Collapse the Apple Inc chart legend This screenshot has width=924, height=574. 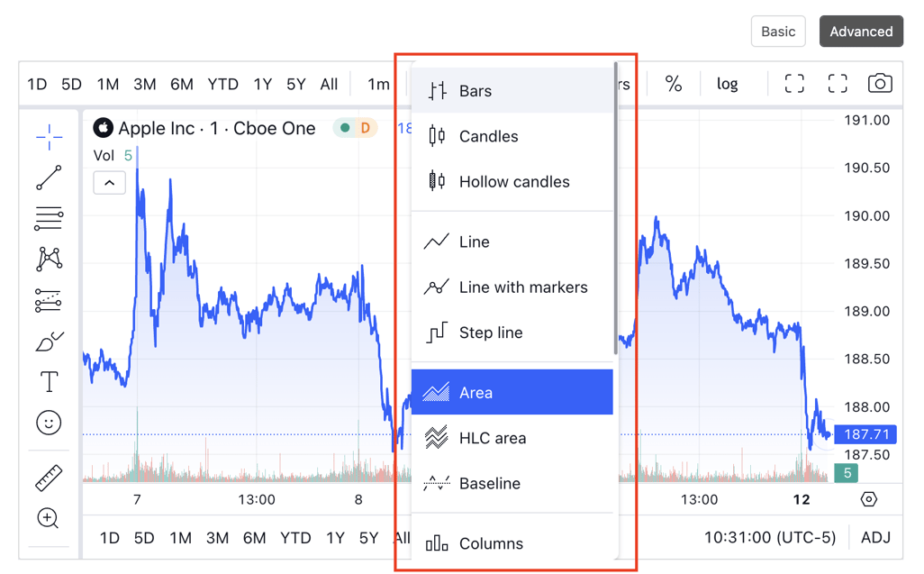click(109, 182)
